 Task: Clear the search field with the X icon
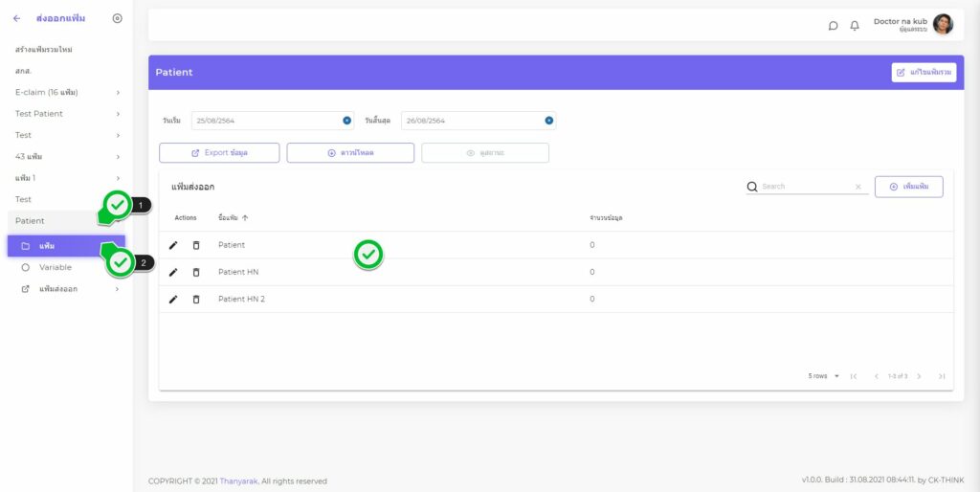tap(857, 187)
